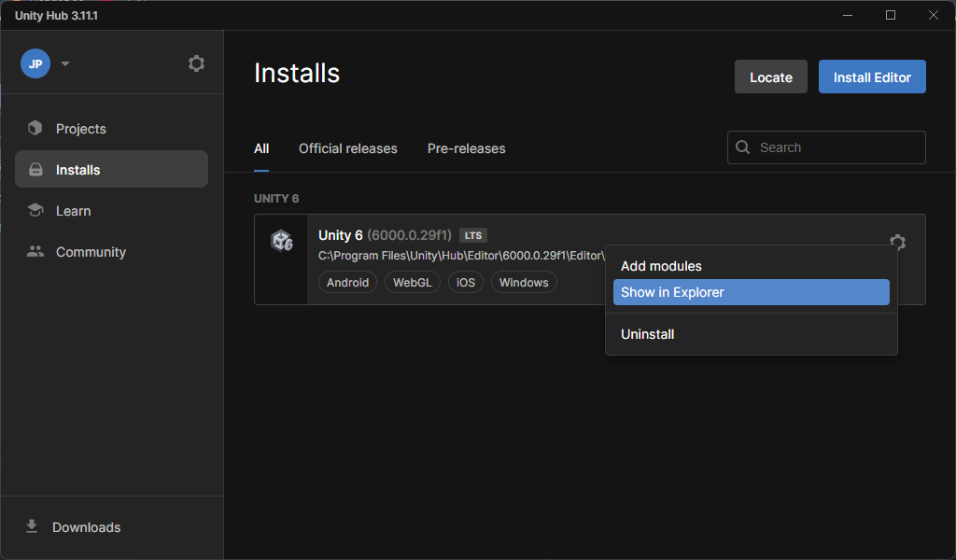Switch to the All tab
The width and height of the screenshot is (956, 560).
coord(261,148)
